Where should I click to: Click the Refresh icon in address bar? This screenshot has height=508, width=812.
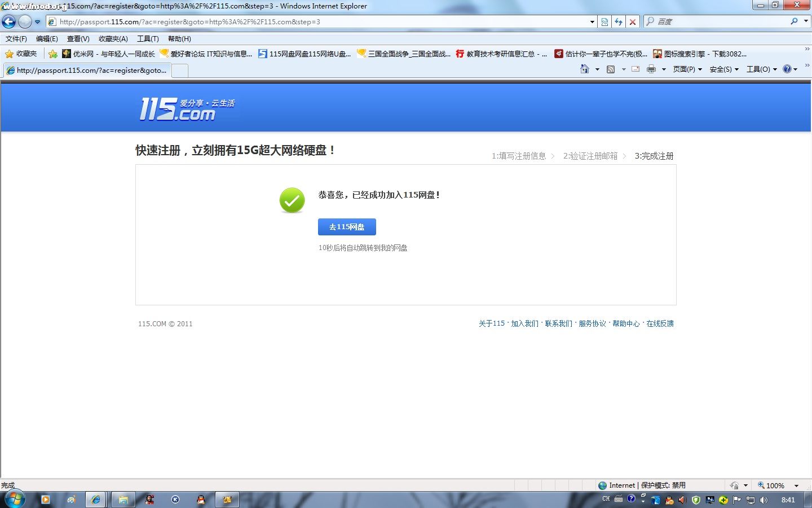(x=619, y=21)
